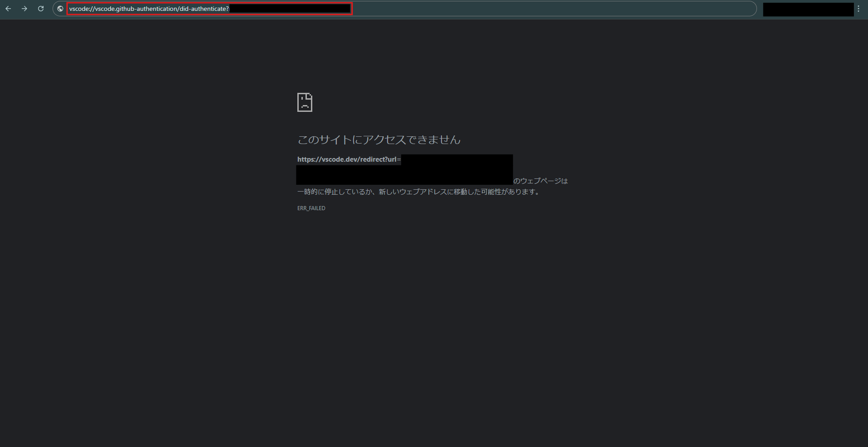
Task: Open site information via the globe icon
Action: tap(60, 9)
